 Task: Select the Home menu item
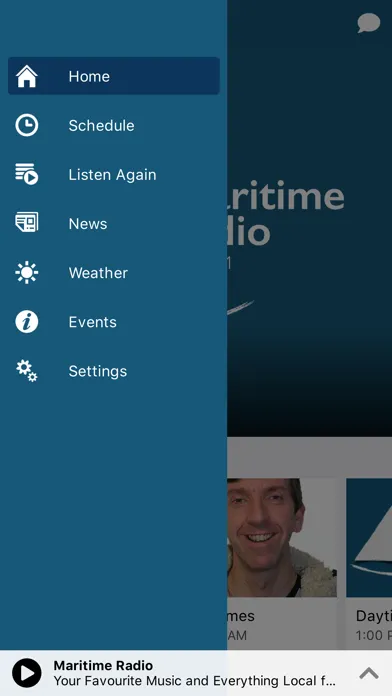click(114, 76)
